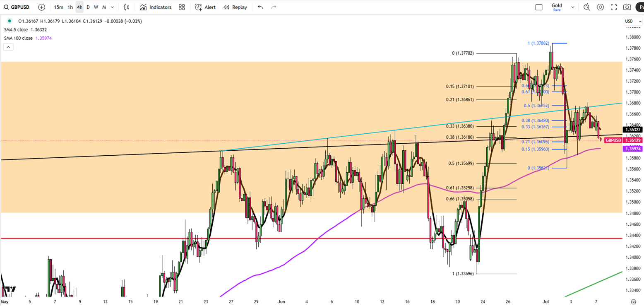Select the 1h timeframe
The height and width of the screenshot is (306, 644).
point(70,7)
